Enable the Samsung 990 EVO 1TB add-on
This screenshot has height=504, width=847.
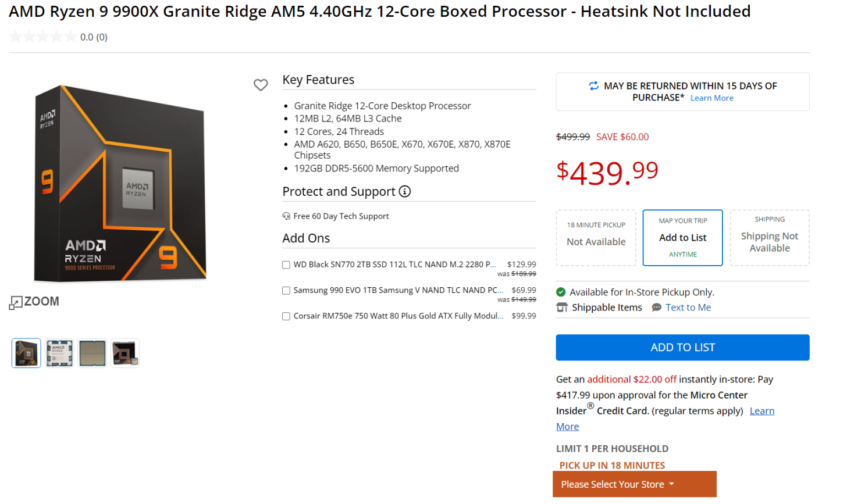pyautogui.click(x=286, y=290)
